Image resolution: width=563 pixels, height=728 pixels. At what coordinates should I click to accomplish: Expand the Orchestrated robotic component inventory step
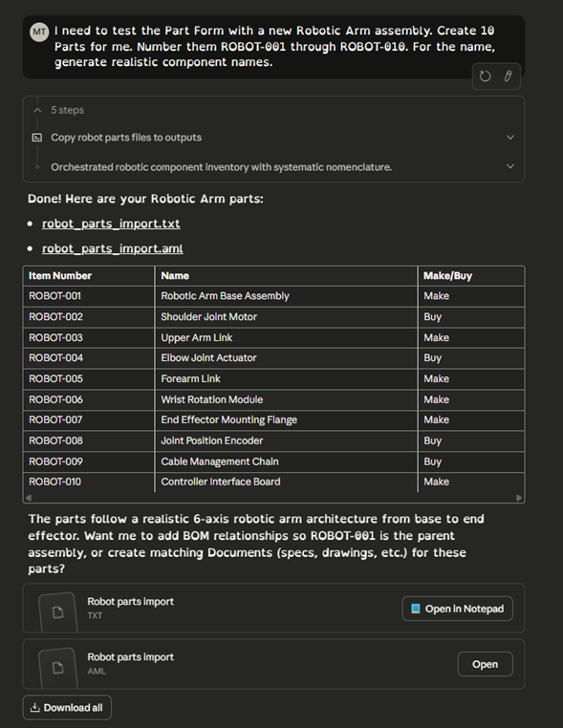[x=510, y=166]
